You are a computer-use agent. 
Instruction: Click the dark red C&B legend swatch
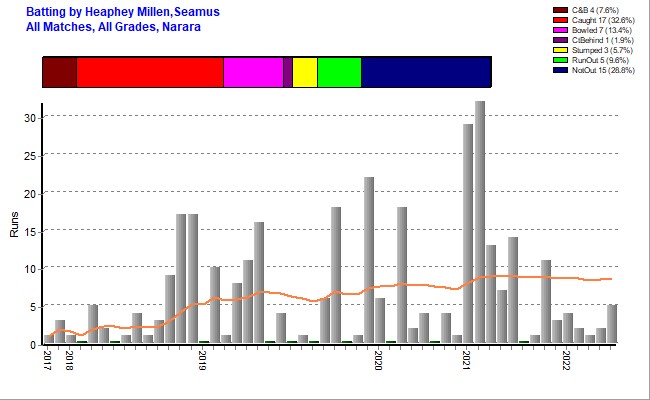pos(560,10)
